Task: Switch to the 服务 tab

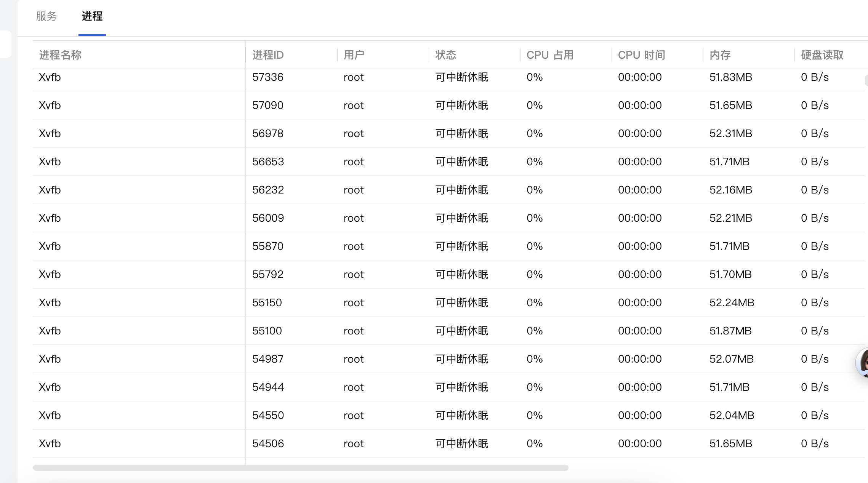Action: [x=46, y=16]
